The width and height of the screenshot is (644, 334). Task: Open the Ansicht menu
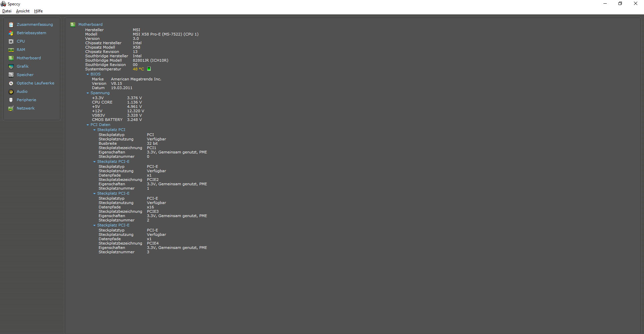23,11
